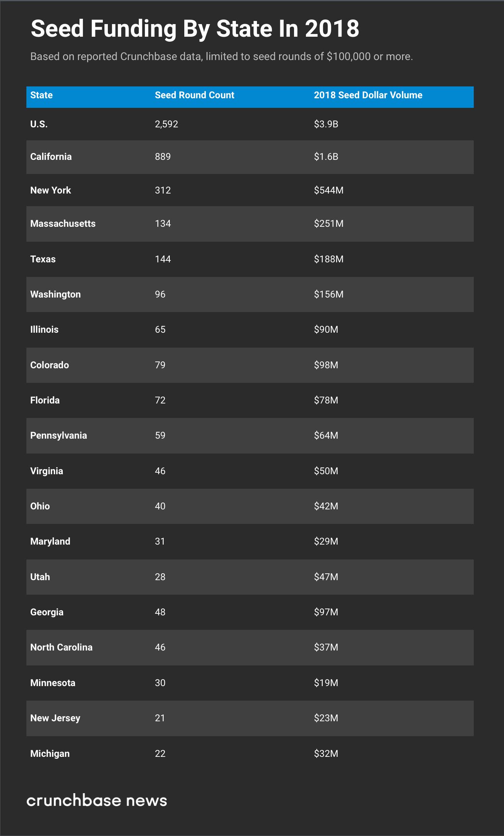Select the Virginia row label
This screenshot has height=836, width=504.
[47, 471]
